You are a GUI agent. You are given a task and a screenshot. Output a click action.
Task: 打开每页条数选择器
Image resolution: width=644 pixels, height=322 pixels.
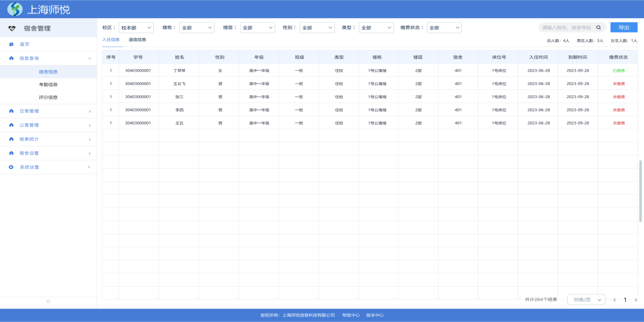pos(586,300)
